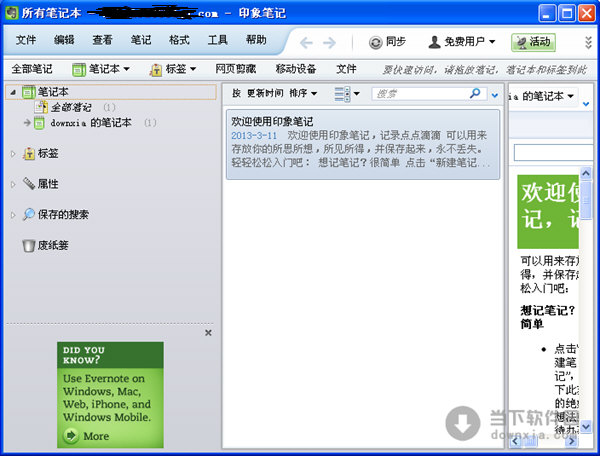
Task: Expand the toolbar overflow chevron
Action: click(x=589, y=42)
